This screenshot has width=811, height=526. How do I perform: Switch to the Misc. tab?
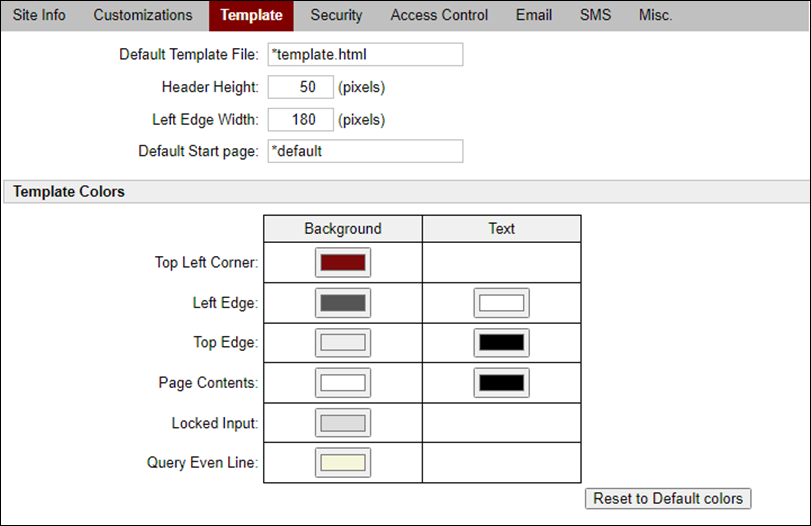(x=656, y=15)
